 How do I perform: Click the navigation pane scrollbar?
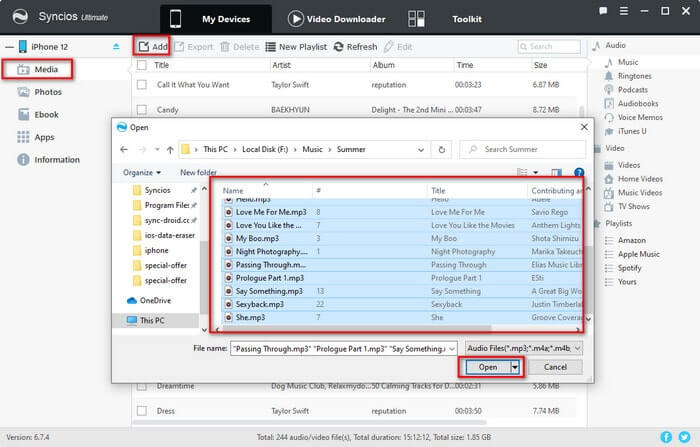coord(204,277)
